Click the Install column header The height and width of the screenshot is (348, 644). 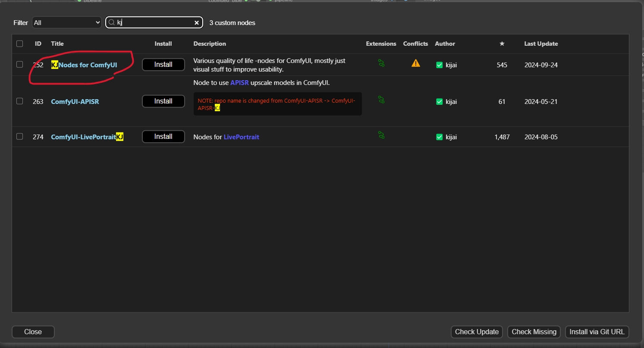pyautogui.click(x=163, y=44)
